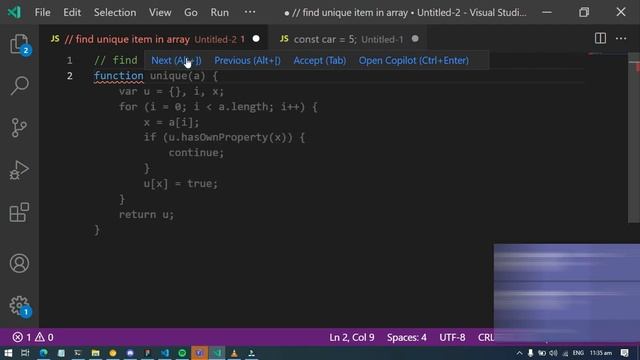
Task: Open the View menu
Action: pyautogui.click(x=160, y=12)
